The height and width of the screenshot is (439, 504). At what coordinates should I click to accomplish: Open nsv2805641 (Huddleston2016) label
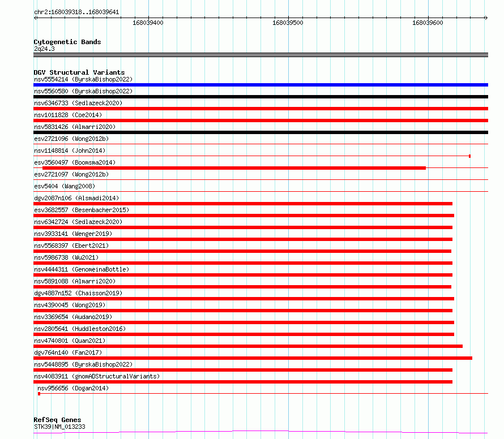(80, 329)
